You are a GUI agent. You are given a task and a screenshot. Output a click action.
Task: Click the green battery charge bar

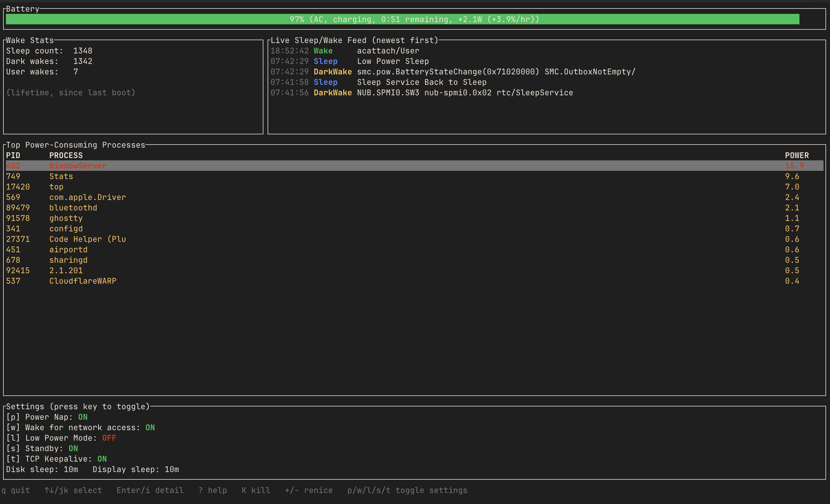[x=403, y=19]
